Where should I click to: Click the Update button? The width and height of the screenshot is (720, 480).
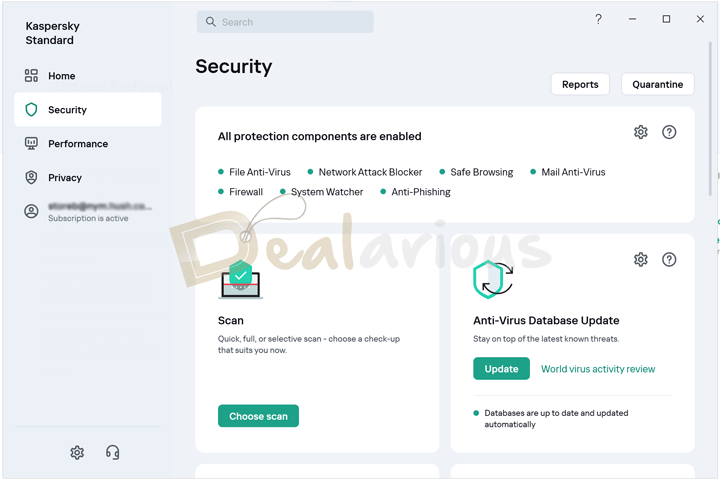[x=501, y=369]
